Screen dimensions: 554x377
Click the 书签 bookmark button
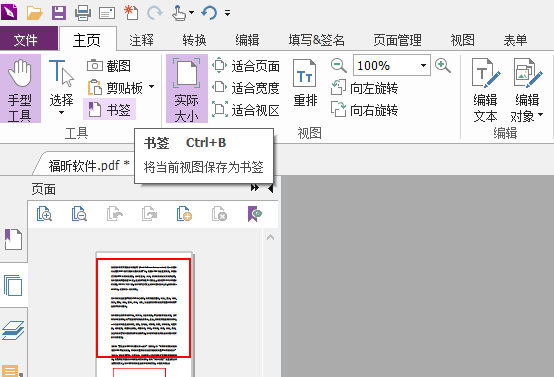click(x=110, y=110)
